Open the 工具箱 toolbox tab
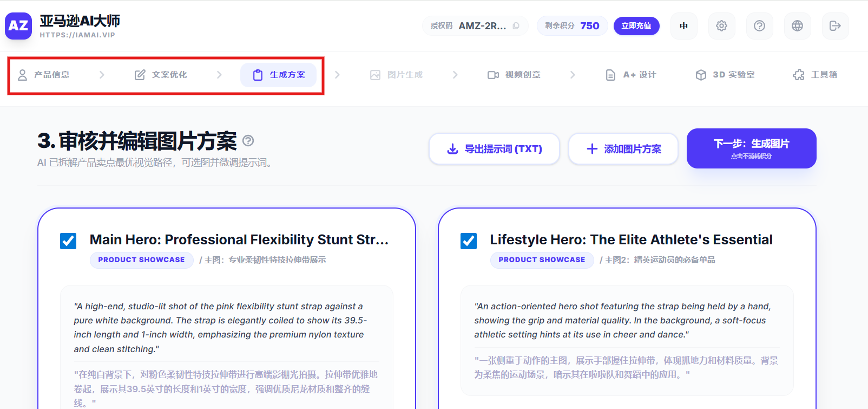Viewport: 868px width, 409px height. click(815, 75)
